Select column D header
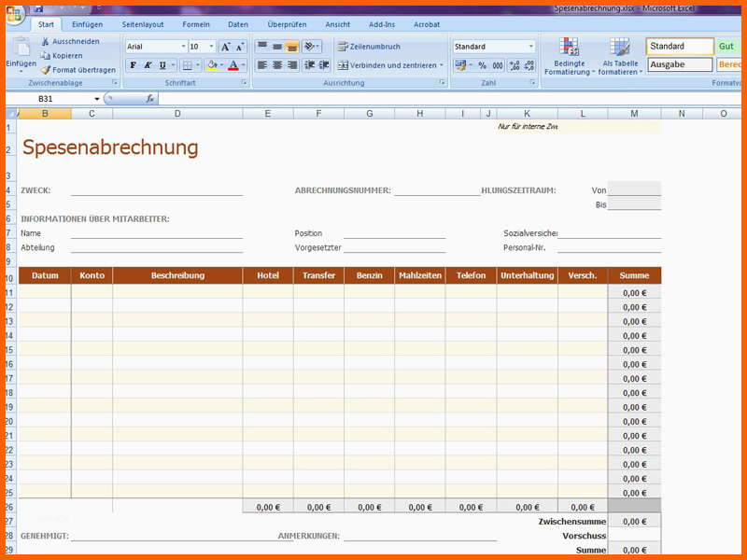This screenshot has width=747, height=560. click(x=177, y=113)
